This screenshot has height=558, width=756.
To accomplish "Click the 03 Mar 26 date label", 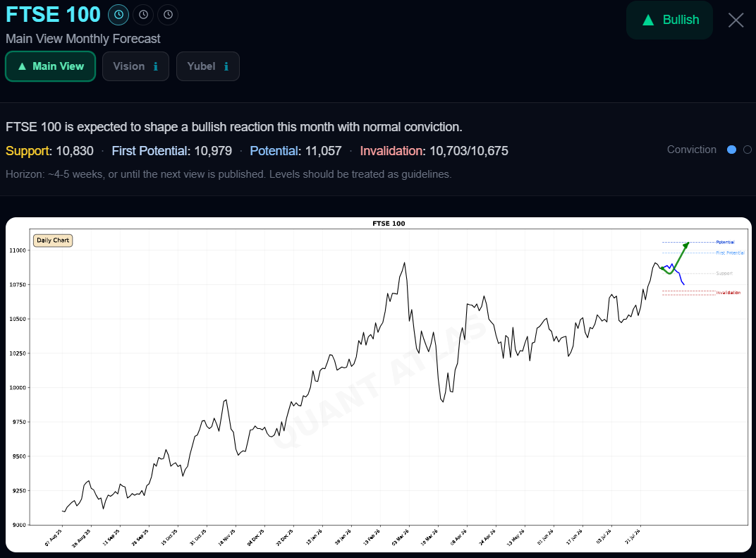I will (x=401, y=538).
